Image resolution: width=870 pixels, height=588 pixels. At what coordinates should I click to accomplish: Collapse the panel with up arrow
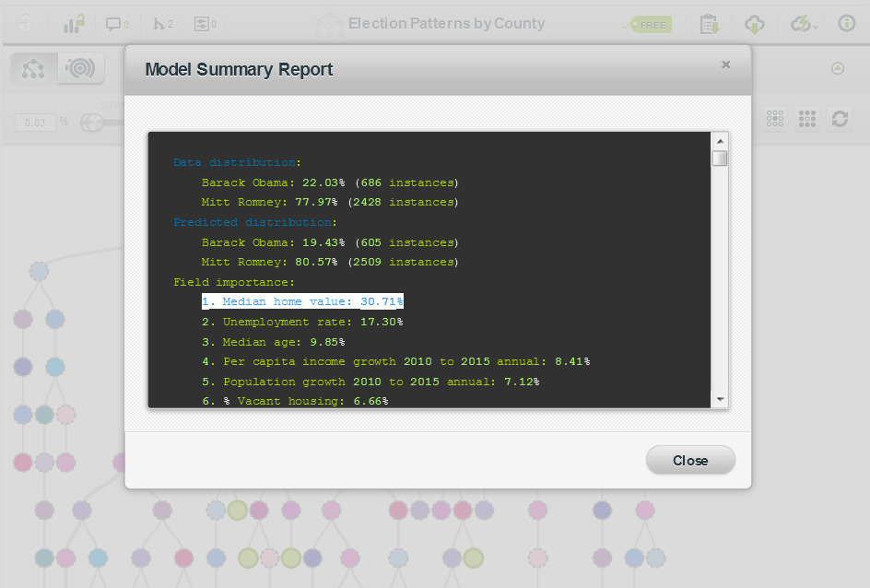[837, 68]
